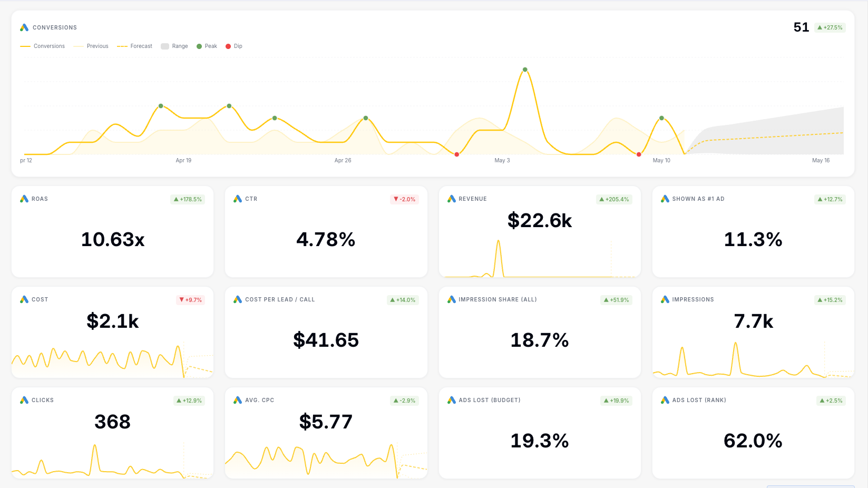Click the +205.4% revenue change badge

(x=615, y=199)
